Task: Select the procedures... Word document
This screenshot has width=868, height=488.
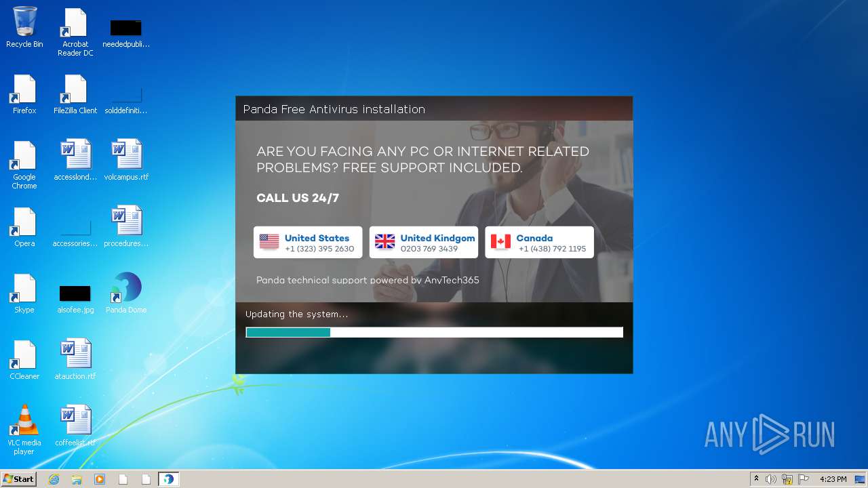Action: click(x=126, y=226)
